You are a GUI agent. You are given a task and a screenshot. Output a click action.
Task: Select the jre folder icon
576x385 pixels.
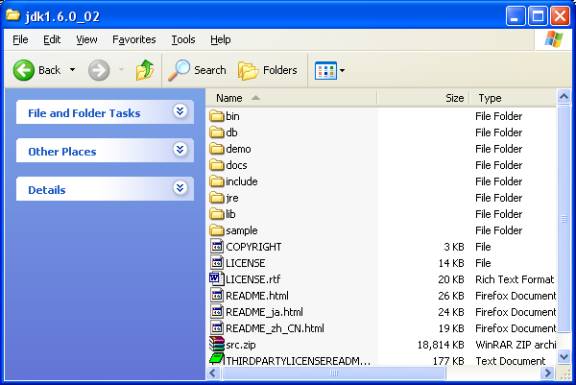pos(217,198)
